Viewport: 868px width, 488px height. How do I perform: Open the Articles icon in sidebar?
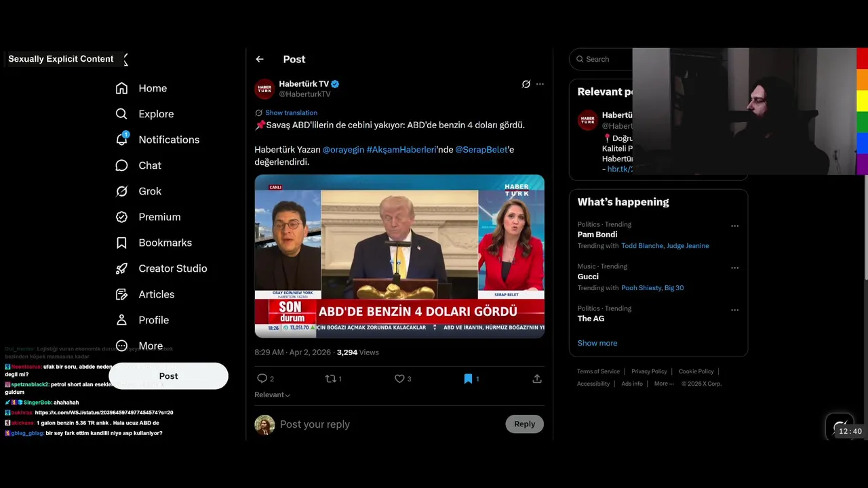pos(121,294)
